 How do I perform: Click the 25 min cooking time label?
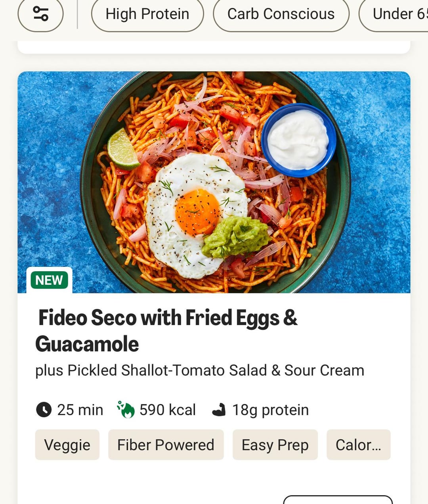point(80,410)
